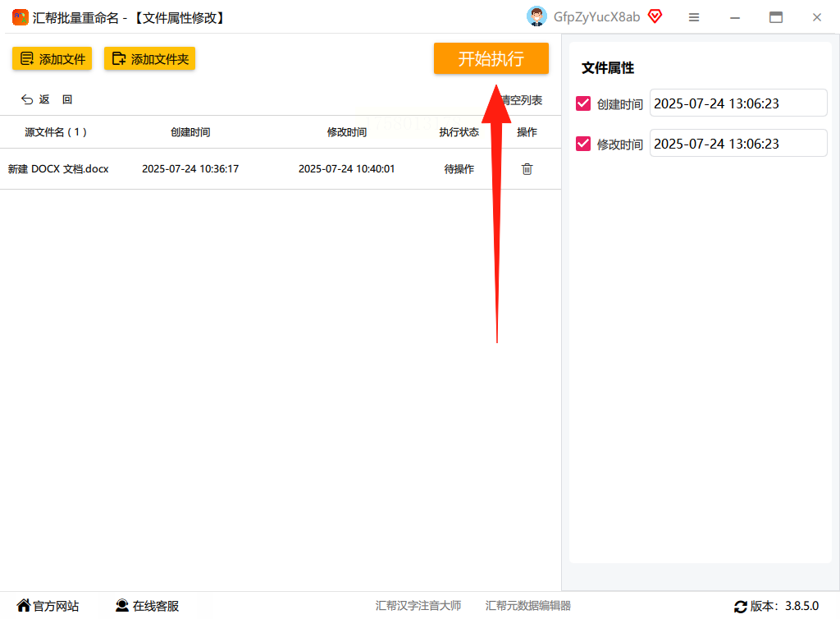This screenshot has height=619, width=840.
Task: Start processing with 开始执行
Action: click(491, 58)
